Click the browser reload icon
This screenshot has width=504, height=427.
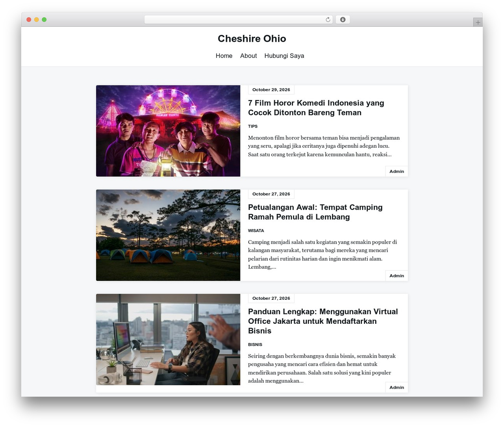coord(328,20)
